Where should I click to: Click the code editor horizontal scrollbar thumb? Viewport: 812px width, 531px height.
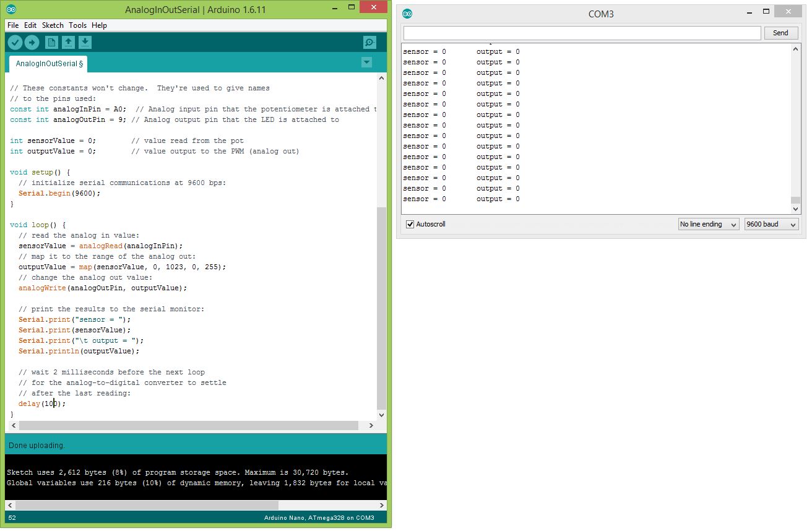189,426
